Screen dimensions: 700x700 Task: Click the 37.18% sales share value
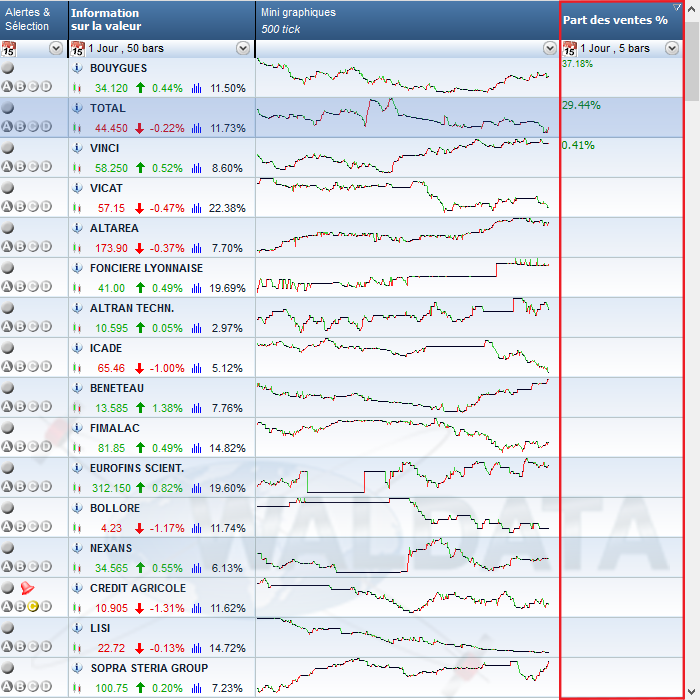[577, 64]
